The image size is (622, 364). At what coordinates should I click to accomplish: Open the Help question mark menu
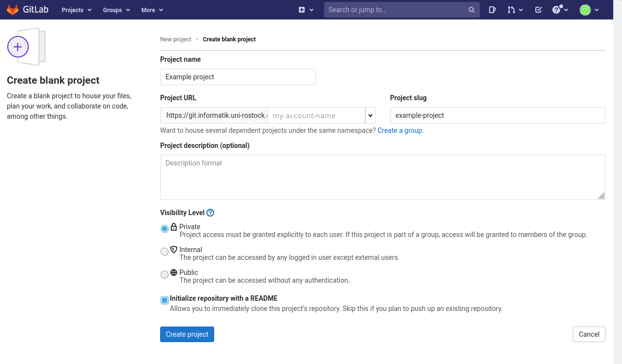click(x=557, y=10)
